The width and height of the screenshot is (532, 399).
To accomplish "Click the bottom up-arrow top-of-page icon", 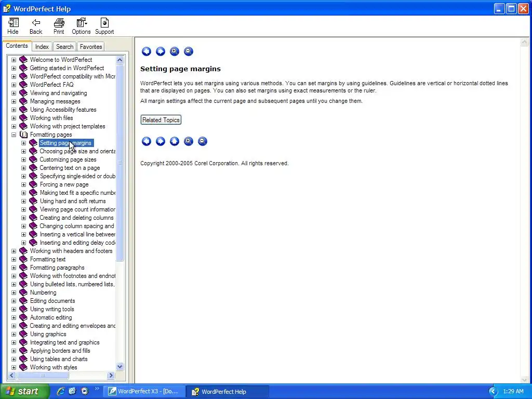I will coord(175,141).
